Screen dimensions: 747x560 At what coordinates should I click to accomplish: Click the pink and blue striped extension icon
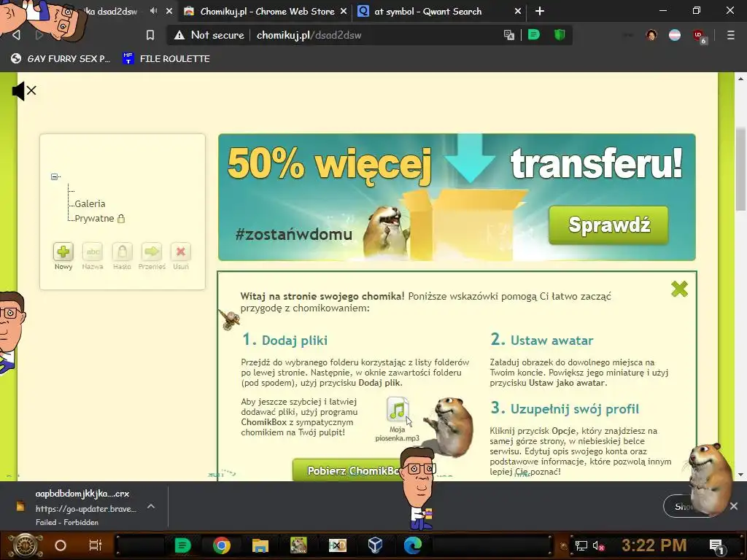675,35
